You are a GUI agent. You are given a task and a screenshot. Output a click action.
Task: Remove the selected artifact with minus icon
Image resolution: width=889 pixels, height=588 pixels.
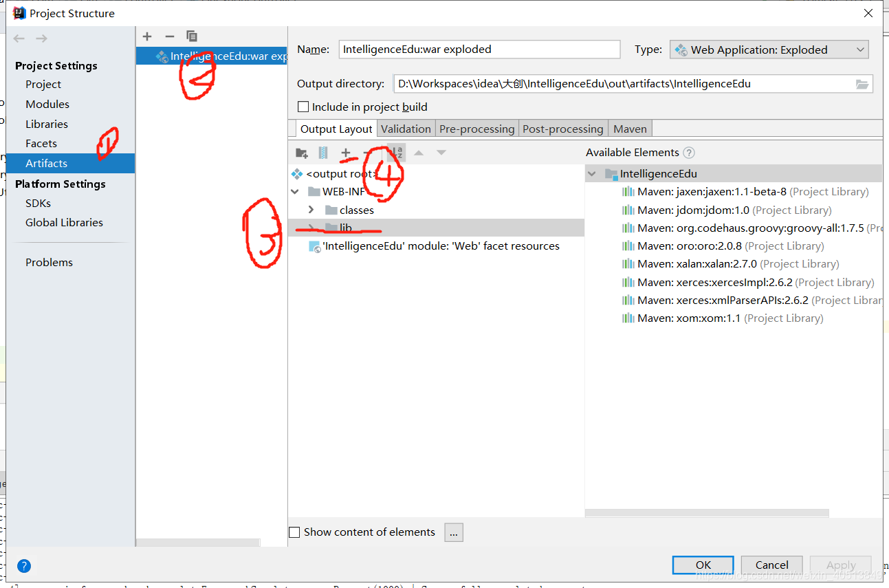[x=169, y=36]
